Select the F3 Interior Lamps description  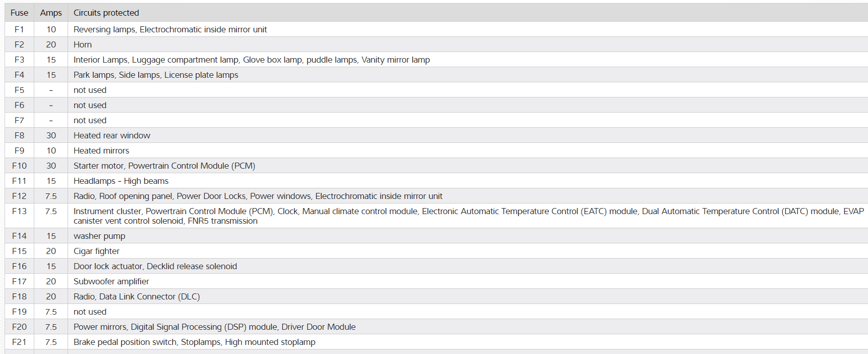click(251, 60)
